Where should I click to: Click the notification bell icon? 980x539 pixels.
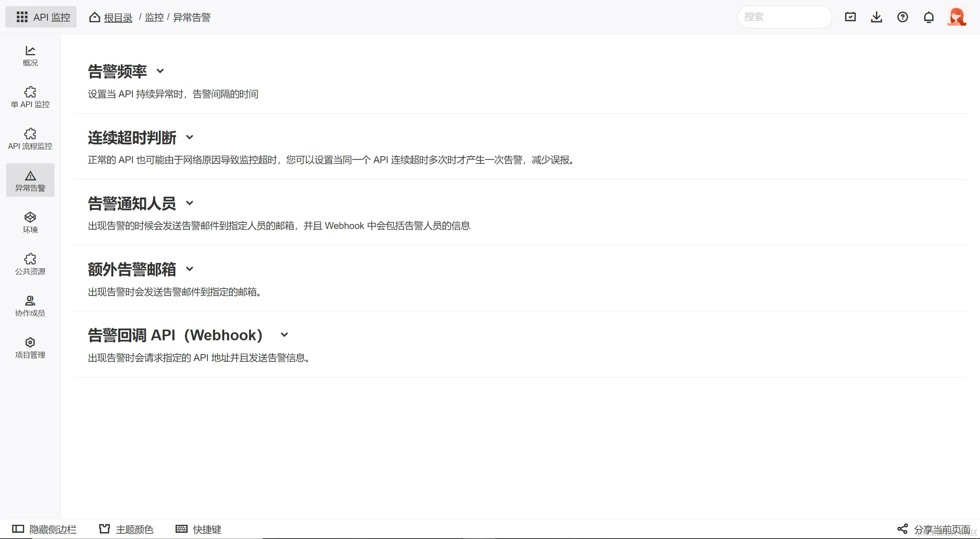point(929,17)
